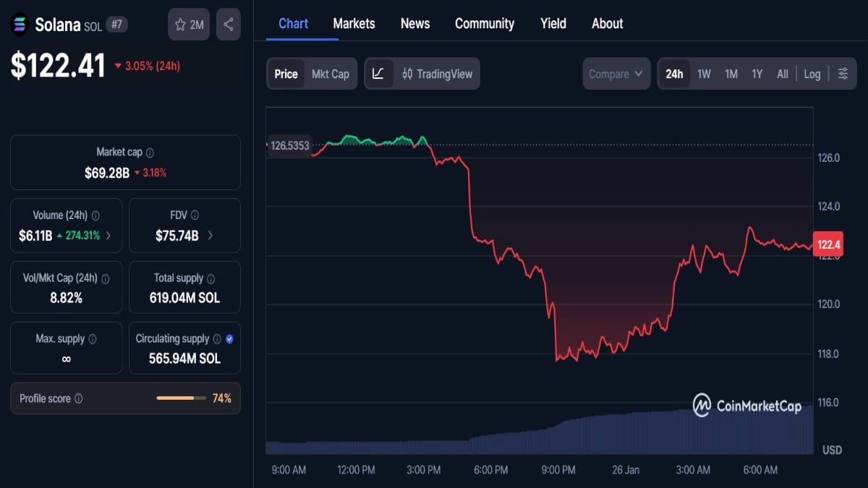Image resolution: width=868 pixels, height=488 pixels.
Task: Click the share icon button
Action: (229, 25)
